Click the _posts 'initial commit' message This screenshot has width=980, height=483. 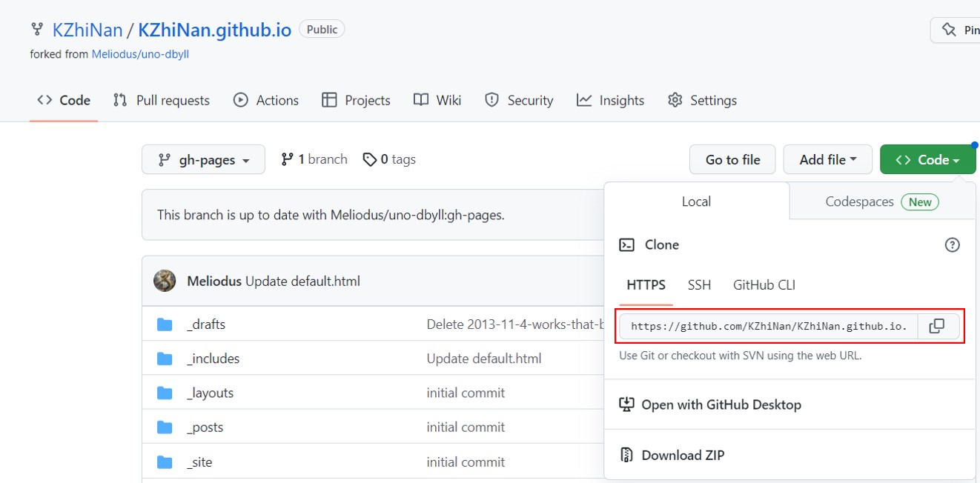(x=466, y=427)
